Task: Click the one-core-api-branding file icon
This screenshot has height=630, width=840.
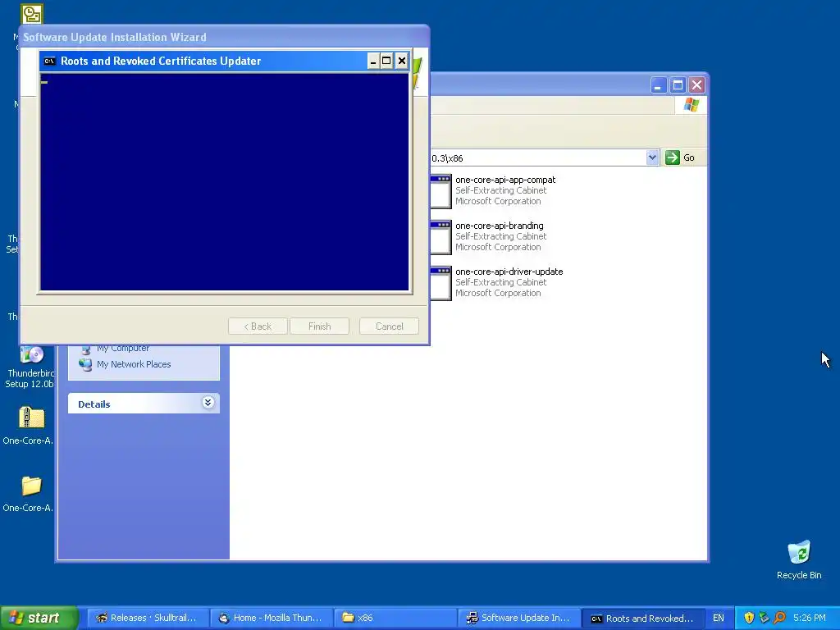Action: coord(441,237)
